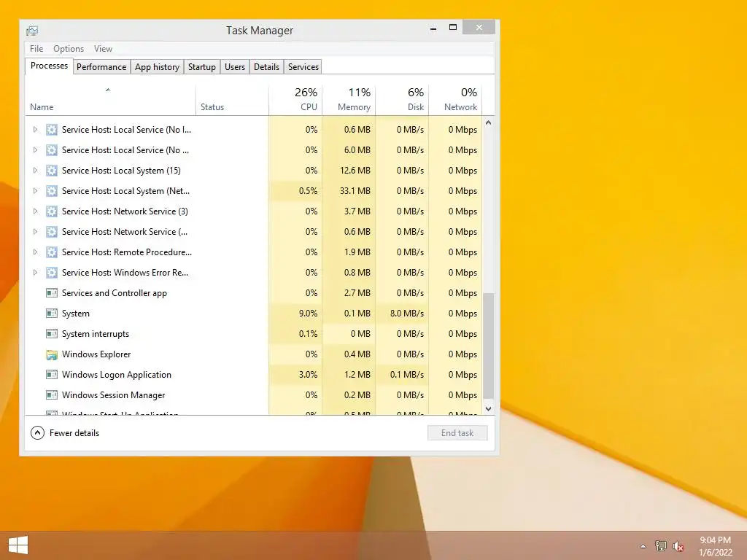Switch to the Startup tab

pyautogui.click(x=202, y=66)
